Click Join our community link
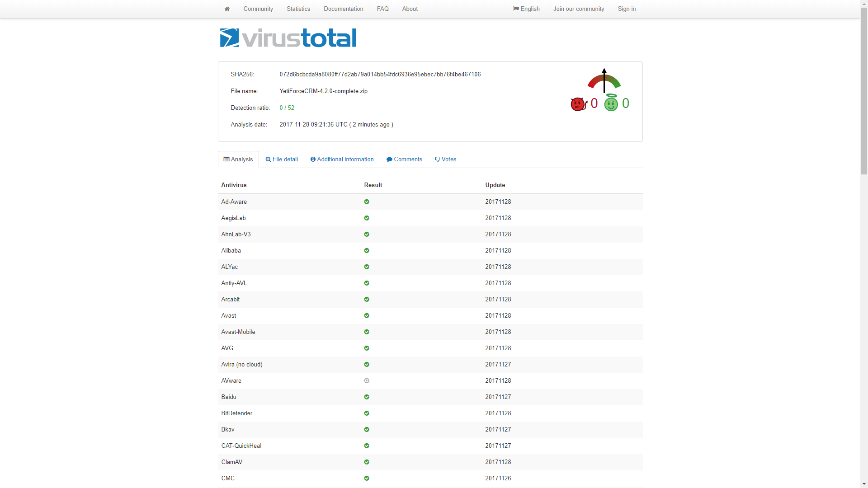The height and width of the screenshot is (488, 868). (x=579, y=9)
